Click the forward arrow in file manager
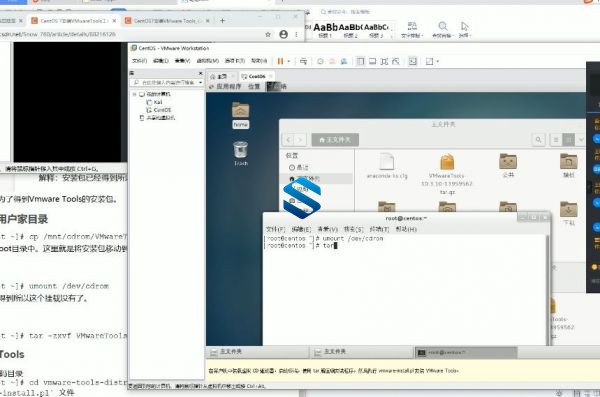This screenshot has height=397, width=600. coord(300,140)
